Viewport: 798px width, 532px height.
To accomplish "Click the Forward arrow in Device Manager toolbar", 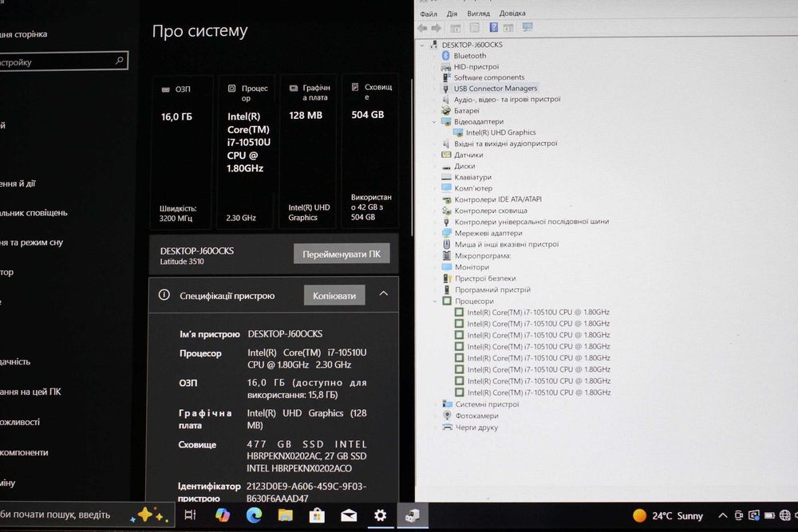I will 437,28.
